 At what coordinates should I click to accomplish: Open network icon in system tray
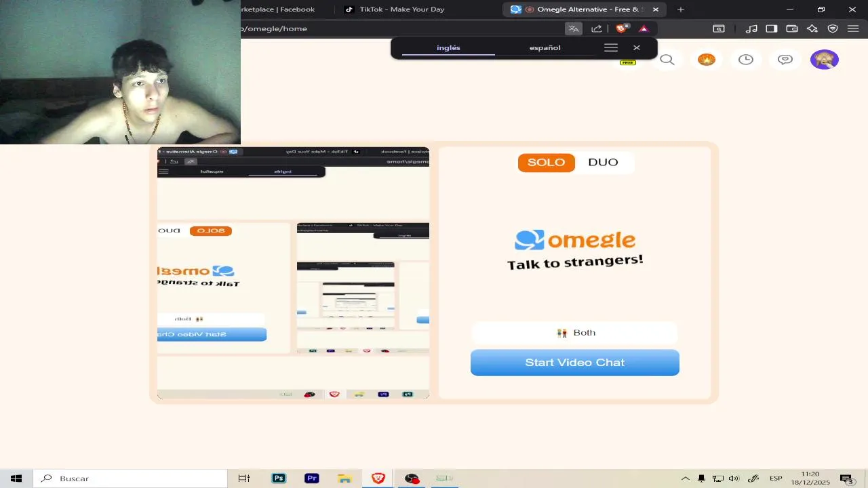click(x=718, y=479)
